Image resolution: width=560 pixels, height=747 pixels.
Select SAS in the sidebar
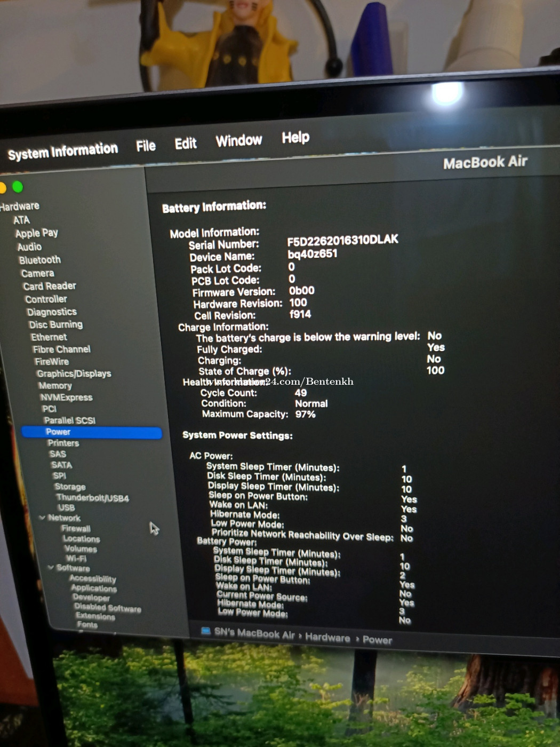pos(58,454)
